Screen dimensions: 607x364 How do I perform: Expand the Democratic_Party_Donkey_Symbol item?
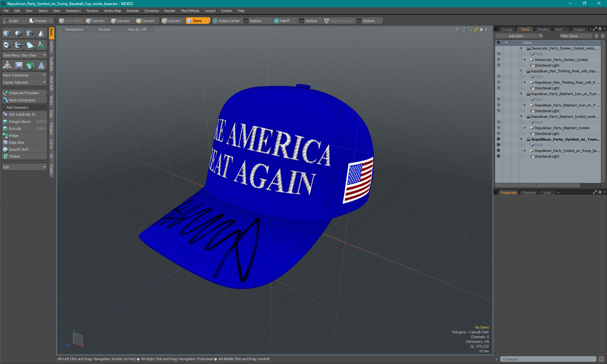(x=525, y=60)
